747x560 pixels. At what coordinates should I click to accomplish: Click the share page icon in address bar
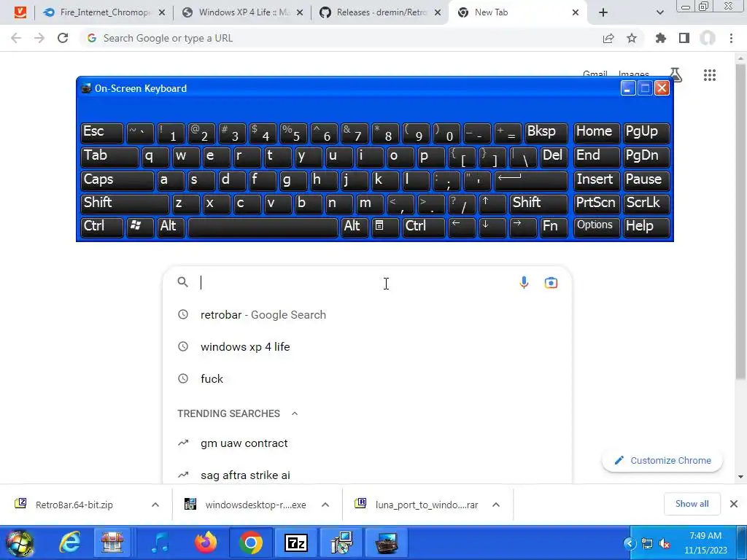tap(608, 38)
